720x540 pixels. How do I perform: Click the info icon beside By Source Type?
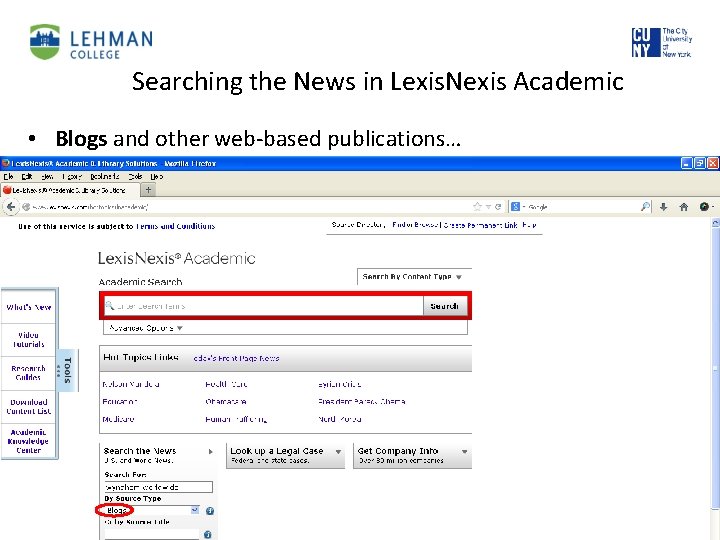point(210,511)
